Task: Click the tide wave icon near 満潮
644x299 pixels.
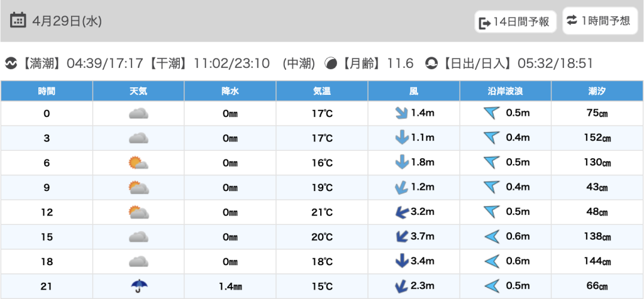Action: pyautogui.click(x=11, y=63)
